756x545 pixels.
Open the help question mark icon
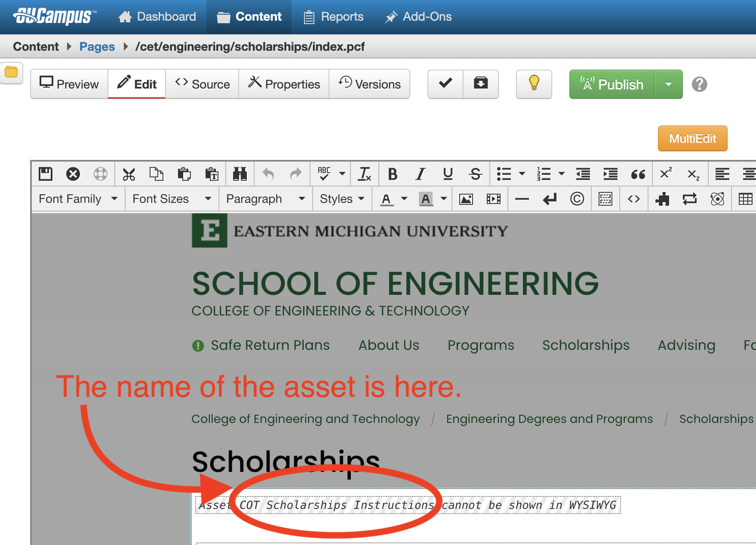click(x=700, y=84)
